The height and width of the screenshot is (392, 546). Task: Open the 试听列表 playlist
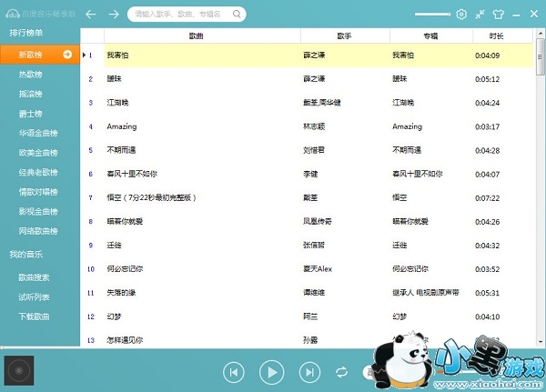[34, 297]
